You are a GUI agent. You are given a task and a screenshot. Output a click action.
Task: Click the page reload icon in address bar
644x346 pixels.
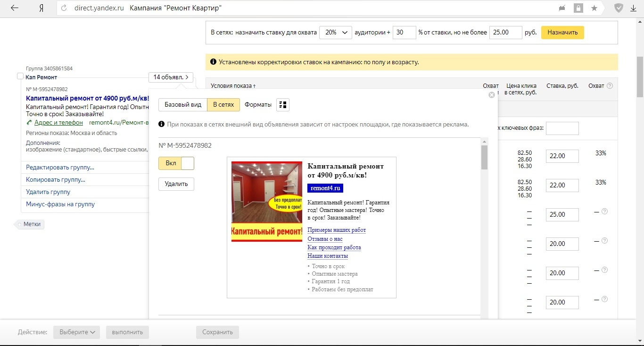point(65,8)
